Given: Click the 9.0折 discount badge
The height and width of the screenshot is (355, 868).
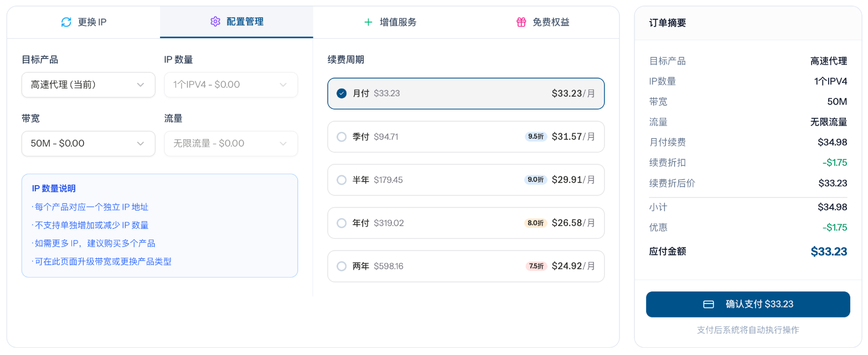Looking at the screenshot, I should pyautogui.click(x=536, y=180).
